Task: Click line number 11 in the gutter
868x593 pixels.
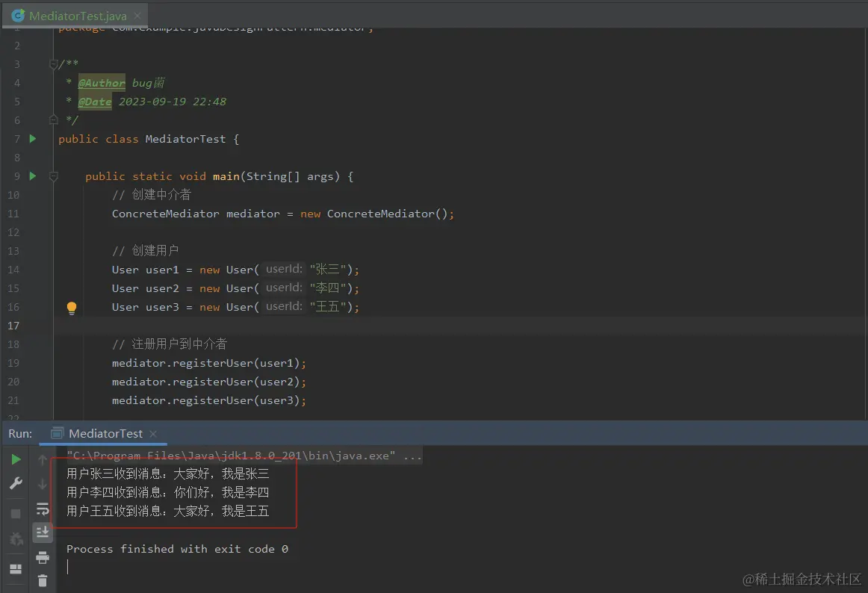Action: 13,214
